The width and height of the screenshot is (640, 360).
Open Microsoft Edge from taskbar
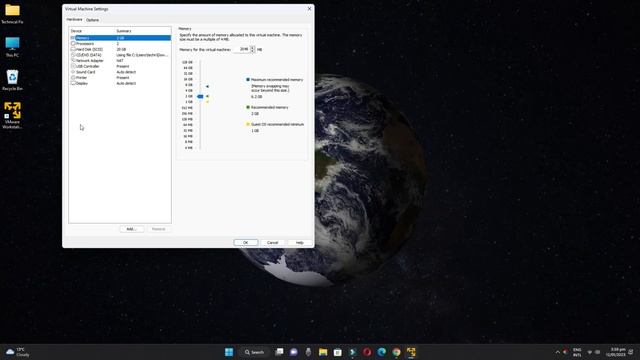coord(382,352)
